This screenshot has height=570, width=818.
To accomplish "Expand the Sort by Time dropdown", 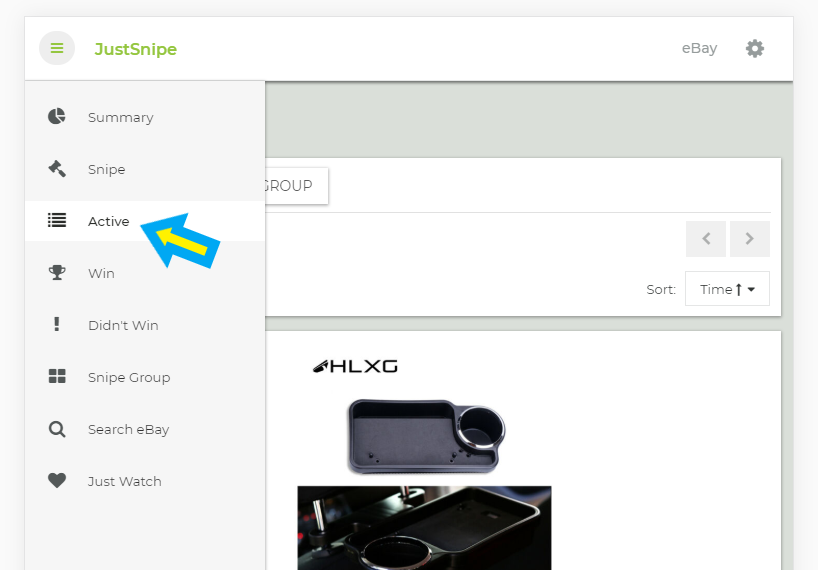I will 727,289.
